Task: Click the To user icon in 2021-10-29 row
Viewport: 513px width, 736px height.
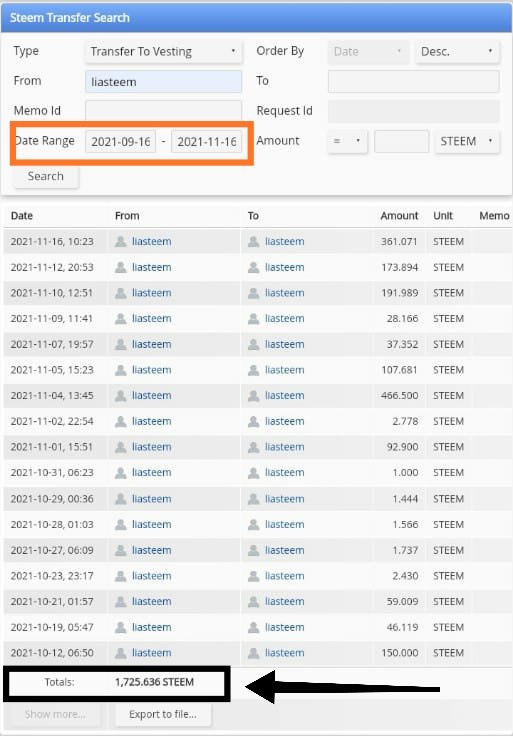Action: pyautogui.click(x=253, y=499)
